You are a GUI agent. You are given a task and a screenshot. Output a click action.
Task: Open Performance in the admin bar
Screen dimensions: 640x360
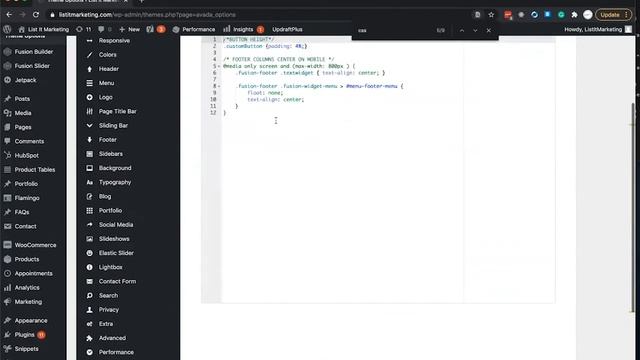point(194,29)
